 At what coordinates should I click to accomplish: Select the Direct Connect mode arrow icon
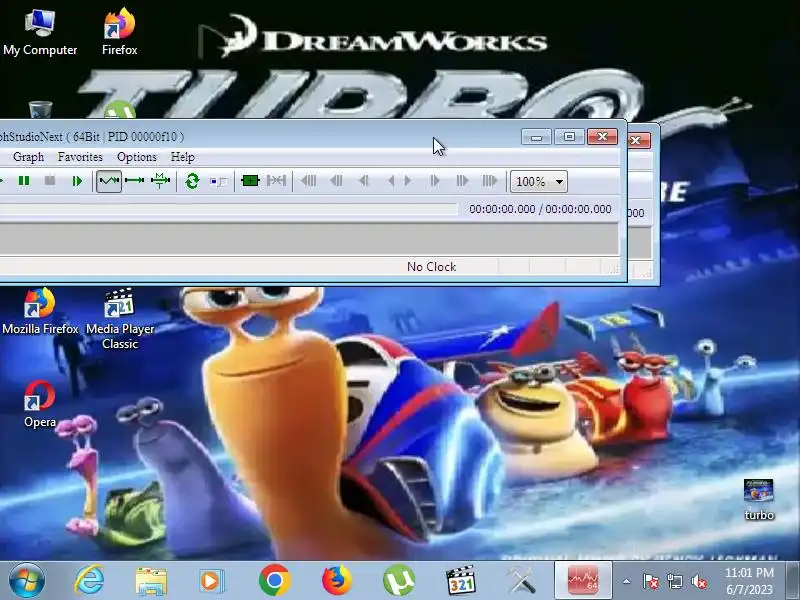135,181
